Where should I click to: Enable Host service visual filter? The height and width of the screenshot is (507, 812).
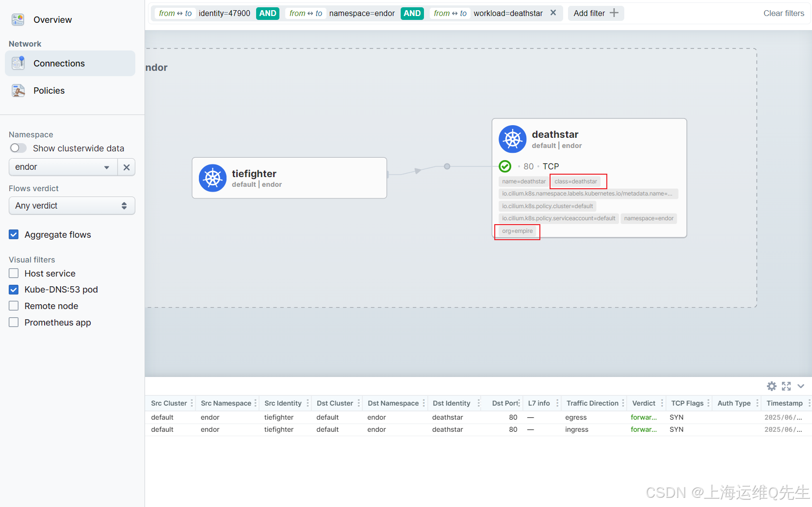[14, 274]
